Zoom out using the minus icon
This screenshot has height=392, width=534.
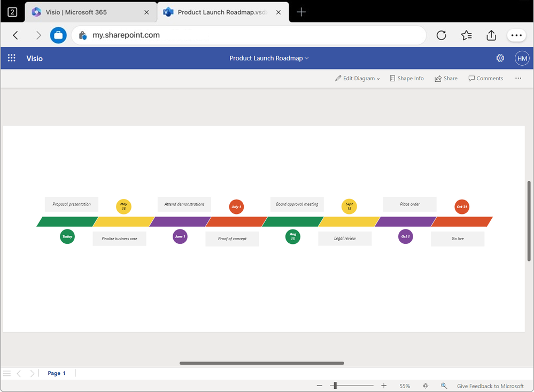(x=320, y=385)
